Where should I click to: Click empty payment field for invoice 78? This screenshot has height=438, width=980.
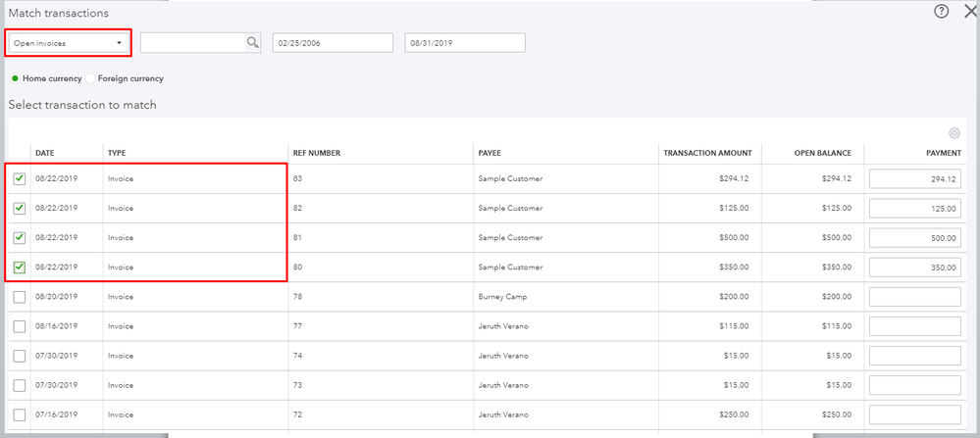(914, 297)
